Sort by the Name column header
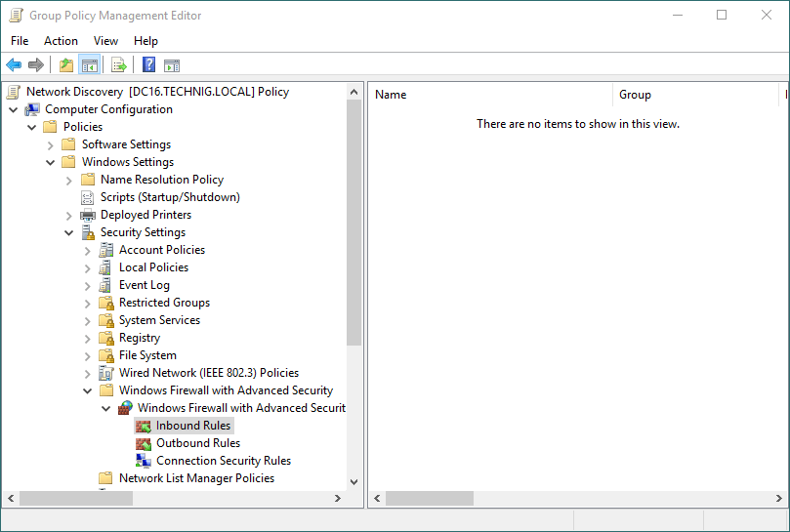This screenshot has height=532, width=790. pyautogui.click(x=490, y=95)
